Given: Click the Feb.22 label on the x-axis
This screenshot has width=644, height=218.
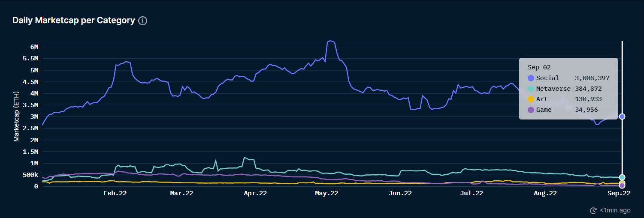Looking at the screenshot, I should (115, 194).
